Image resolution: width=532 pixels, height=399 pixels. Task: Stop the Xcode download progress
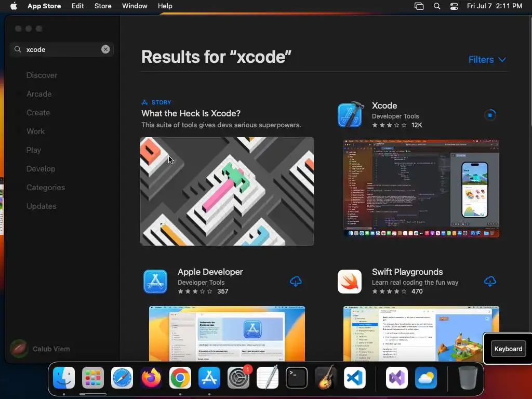490,115
